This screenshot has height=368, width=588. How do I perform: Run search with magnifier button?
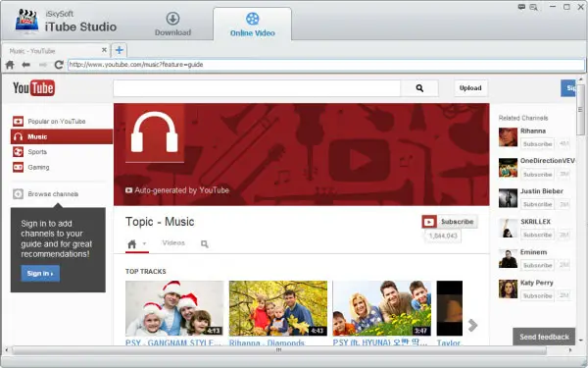pyautogui.click(x=419, y=88)
